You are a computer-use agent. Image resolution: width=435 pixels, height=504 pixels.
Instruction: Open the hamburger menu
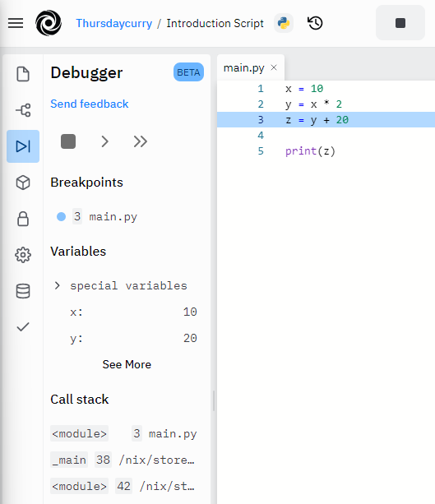(16, 23)
